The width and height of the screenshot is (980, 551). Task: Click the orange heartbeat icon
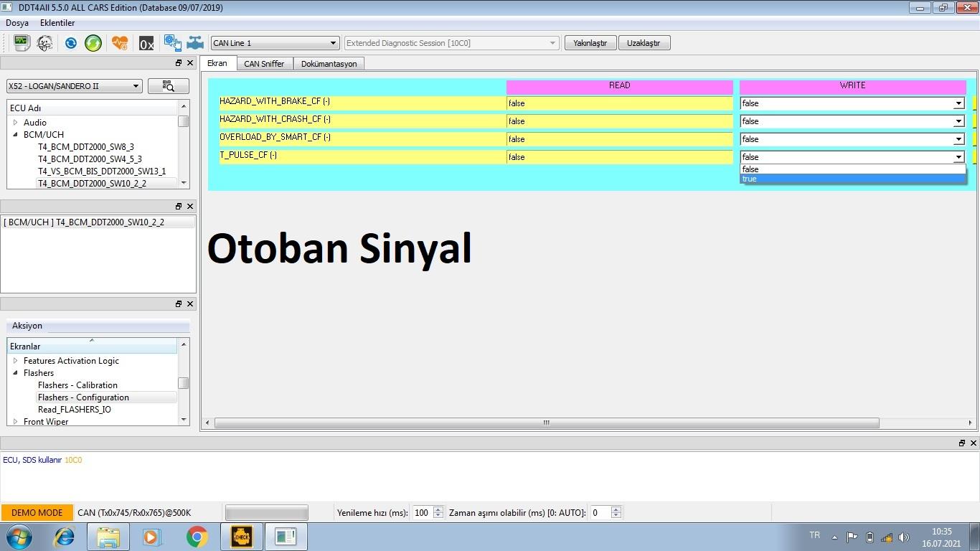coord(120,43)
